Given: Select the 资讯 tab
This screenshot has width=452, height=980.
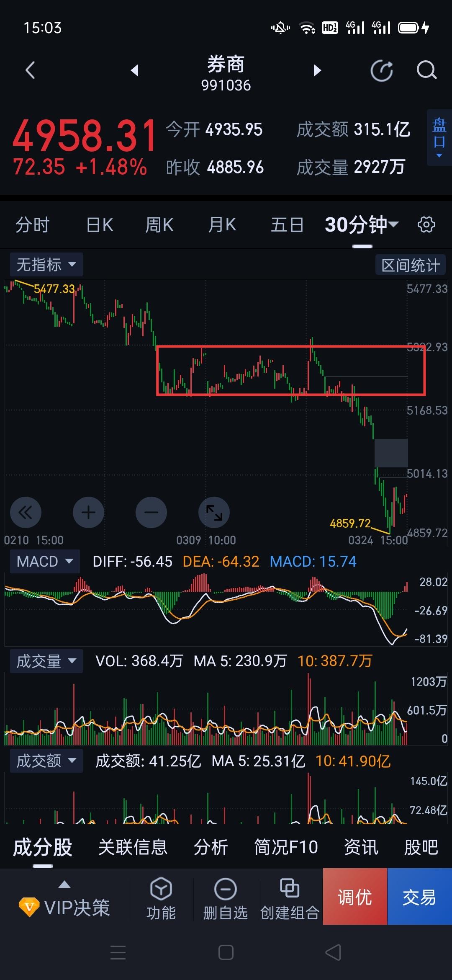Looking at the screenshot, I should pyautogui.click(x=361, y=847).
